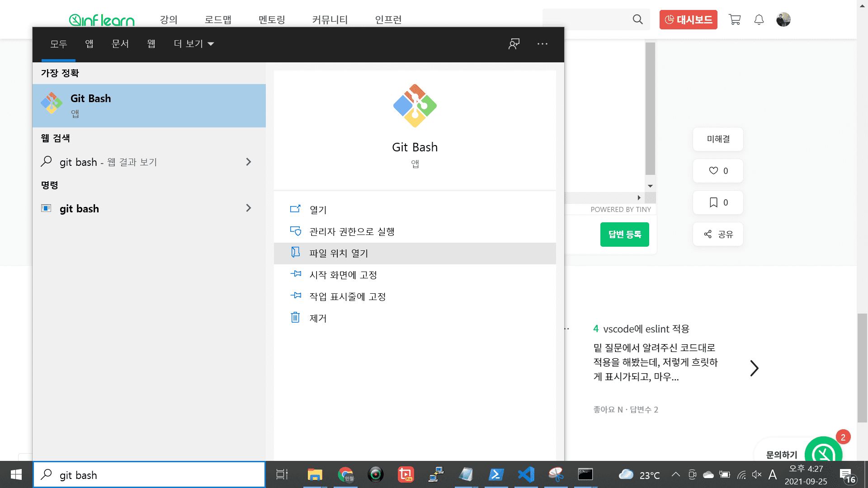
Task: Select '열기' to open Git Bash
Action: [415, 210]
